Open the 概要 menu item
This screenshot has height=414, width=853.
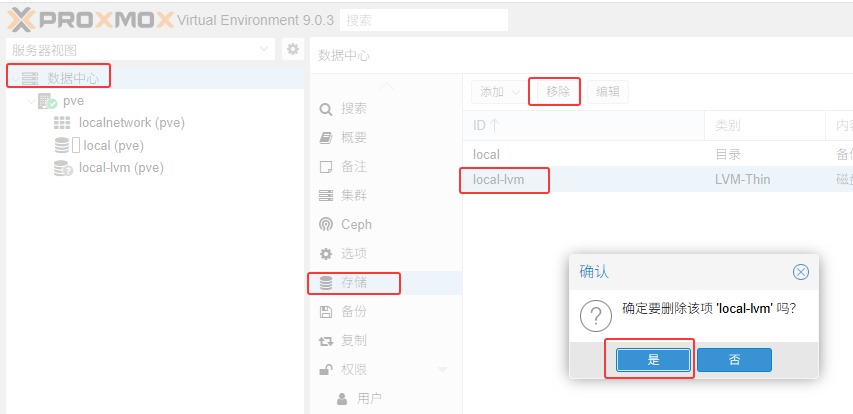click(353, 137)
